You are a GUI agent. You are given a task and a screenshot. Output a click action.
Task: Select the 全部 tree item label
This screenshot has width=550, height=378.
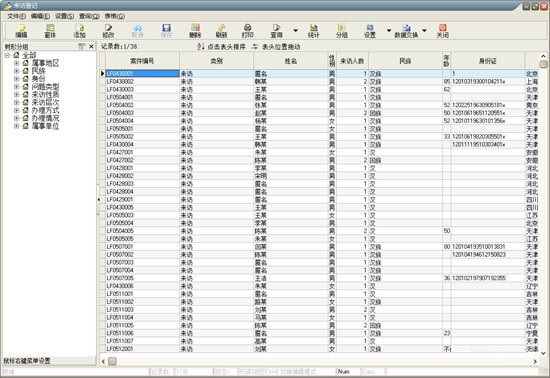[x=29, y=55]
